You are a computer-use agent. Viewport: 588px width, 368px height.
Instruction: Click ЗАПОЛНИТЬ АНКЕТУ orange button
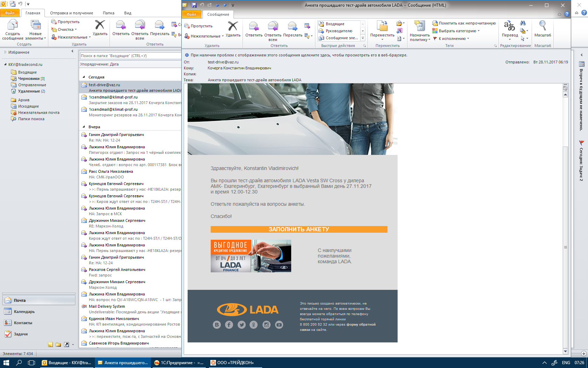coord(299,229)
